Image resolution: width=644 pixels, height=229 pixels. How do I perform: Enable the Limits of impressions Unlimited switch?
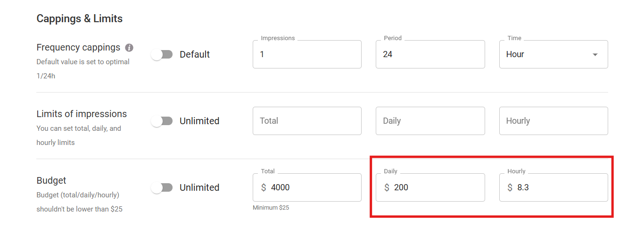coord(162,121)
